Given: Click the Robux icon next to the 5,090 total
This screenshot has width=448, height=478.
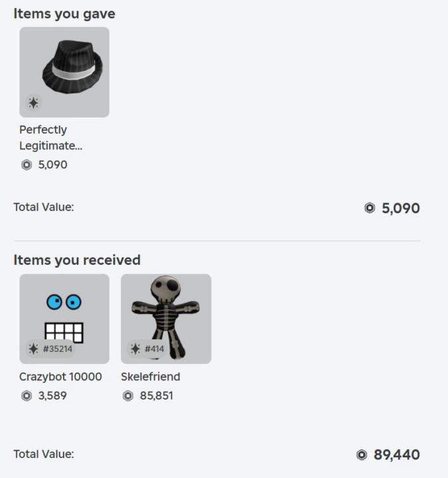Looking at the screenshot, I should pyautogui.click(x=370, y=208).
